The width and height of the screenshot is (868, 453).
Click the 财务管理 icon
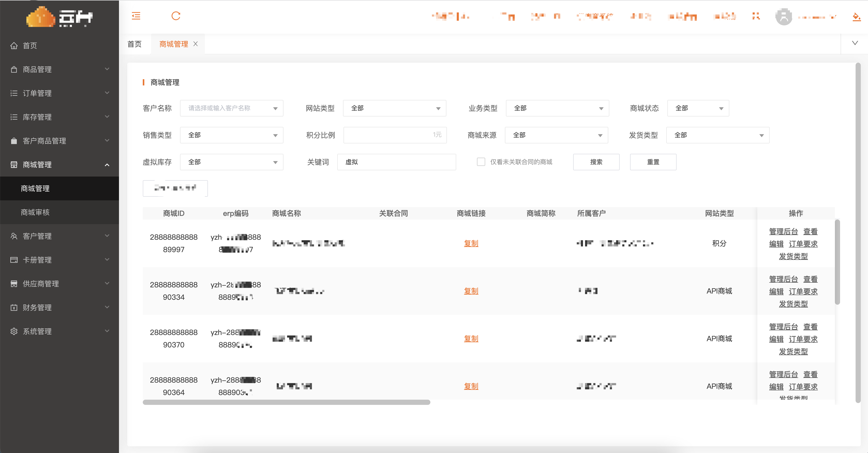[x=14, y=307]
